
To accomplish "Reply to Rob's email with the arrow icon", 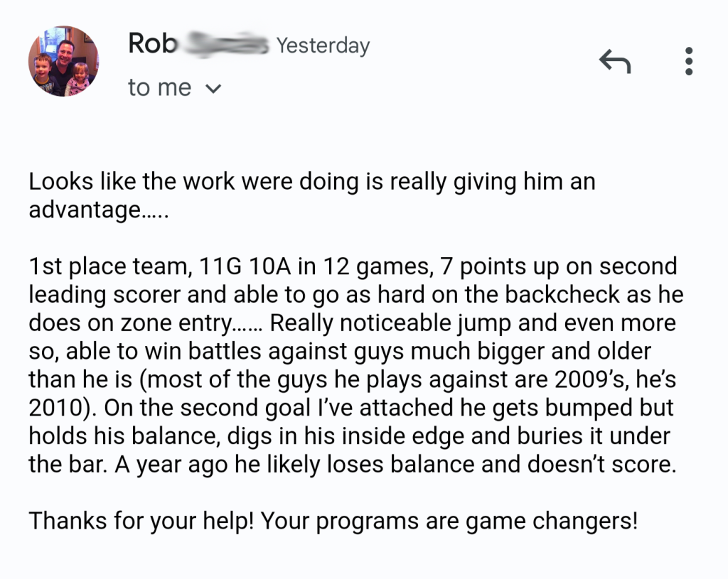I will coord(615,61).
